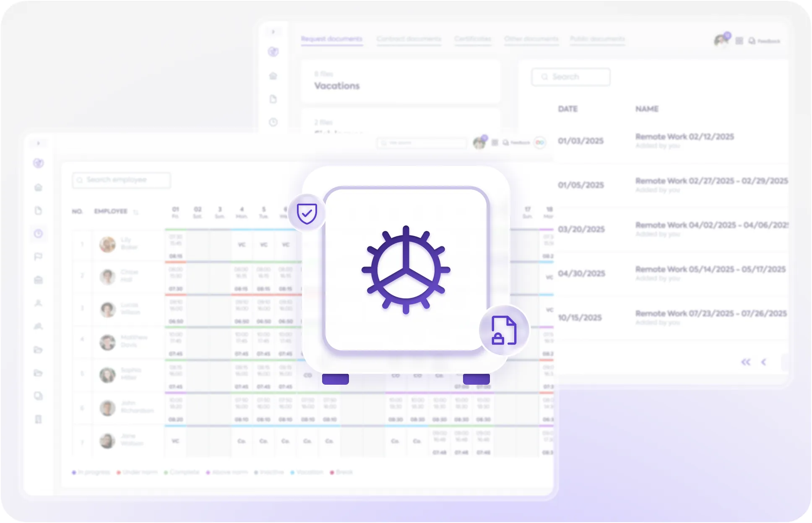Open the flag icon in the timesheet sidebar

pyautogui.click(x=38, y=256)
